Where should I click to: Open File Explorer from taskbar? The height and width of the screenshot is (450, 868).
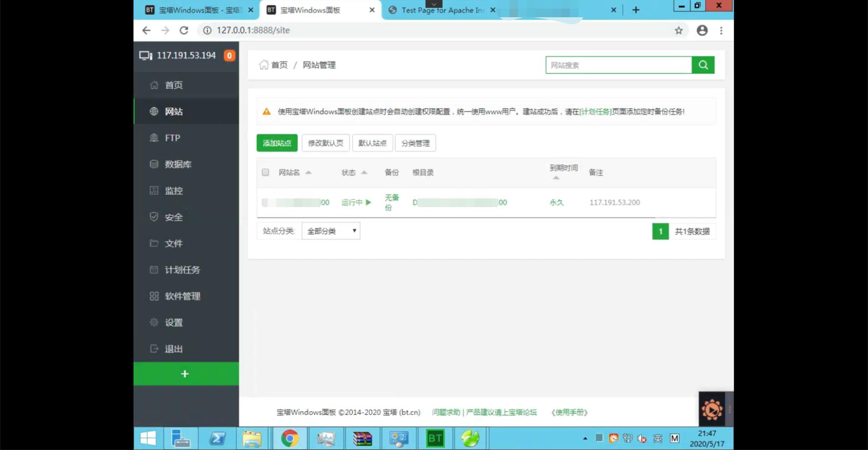tap(252, 438)
